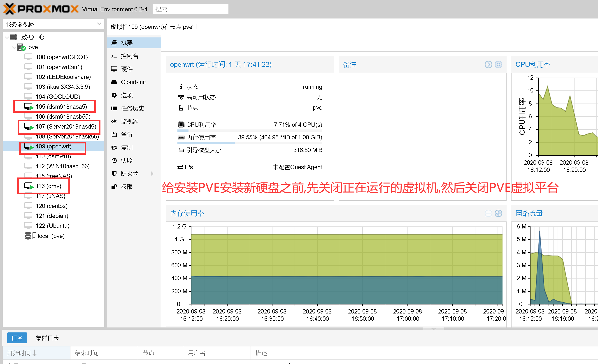Select VM 122 (Ubuntu)
The width and height of the screenshot is (598, 364).
point(52,226)
